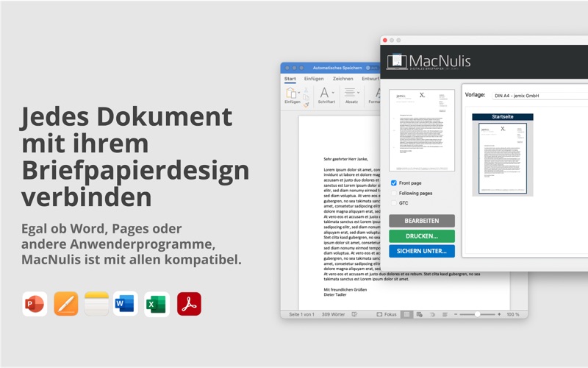The image size is (588, 368).
Task: Select draft view in Word status bar
Action: point(445,314)
